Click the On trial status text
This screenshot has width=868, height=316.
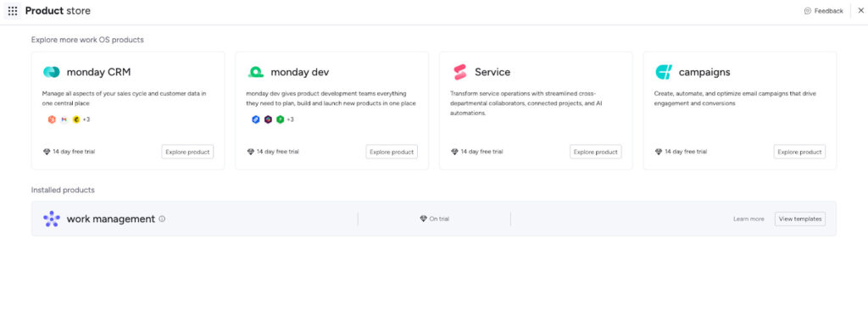coord(439,219)
